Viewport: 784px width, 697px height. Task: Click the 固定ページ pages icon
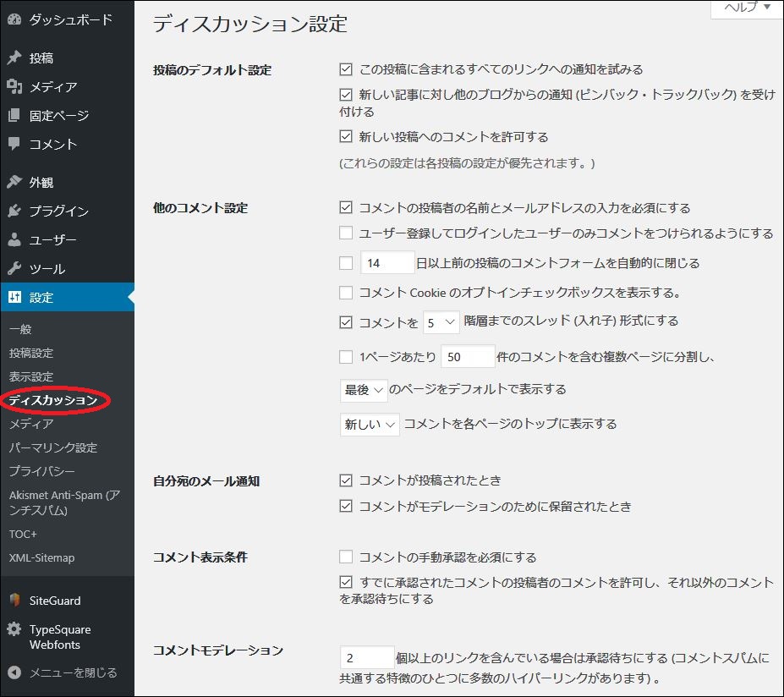click(14, 116)
